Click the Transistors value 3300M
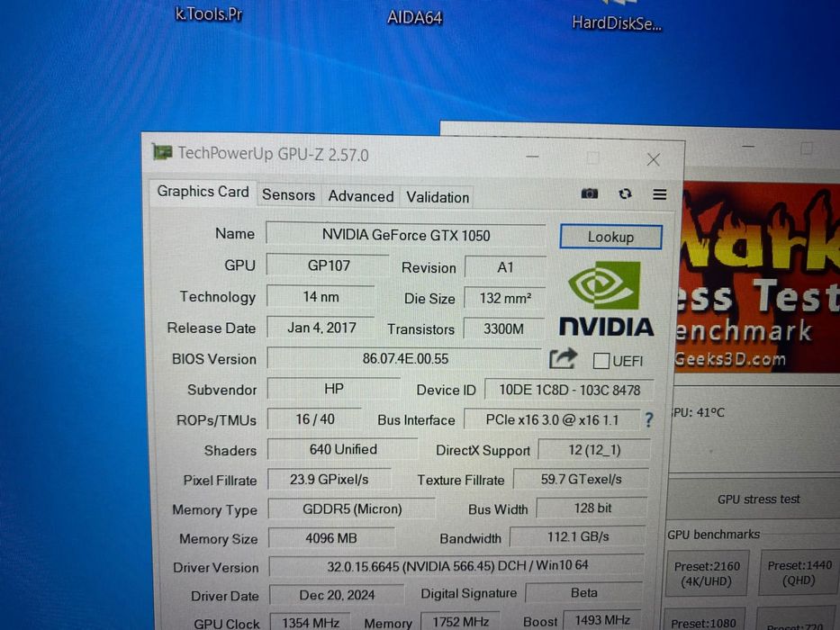 503,328
